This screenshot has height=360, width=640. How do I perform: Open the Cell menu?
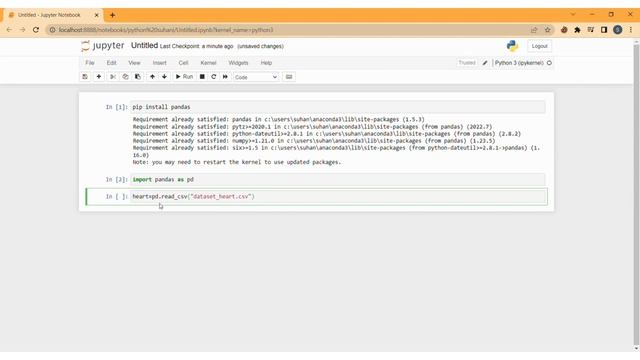coord(183,63)
